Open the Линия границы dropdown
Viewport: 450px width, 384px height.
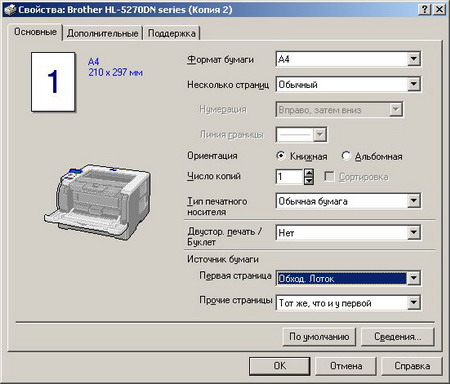click(x=301, y=135)
